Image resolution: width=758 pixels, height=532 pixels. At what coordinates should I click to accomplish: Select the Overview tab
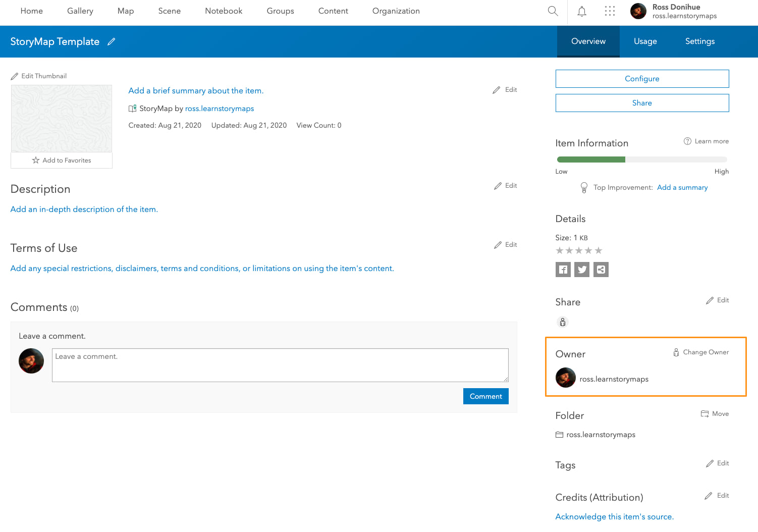(x=588, y=41)
